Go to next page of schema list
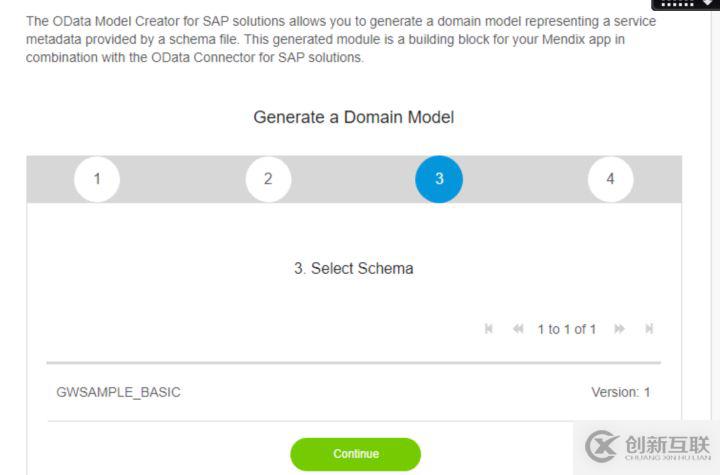 (620, 329)
